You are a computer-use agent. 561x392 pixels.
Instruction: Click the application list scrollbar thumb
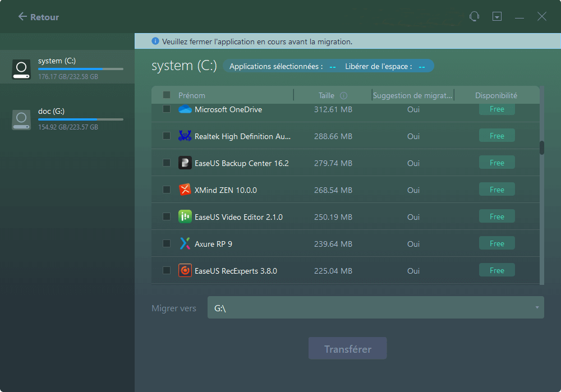(x=542, y=147)
